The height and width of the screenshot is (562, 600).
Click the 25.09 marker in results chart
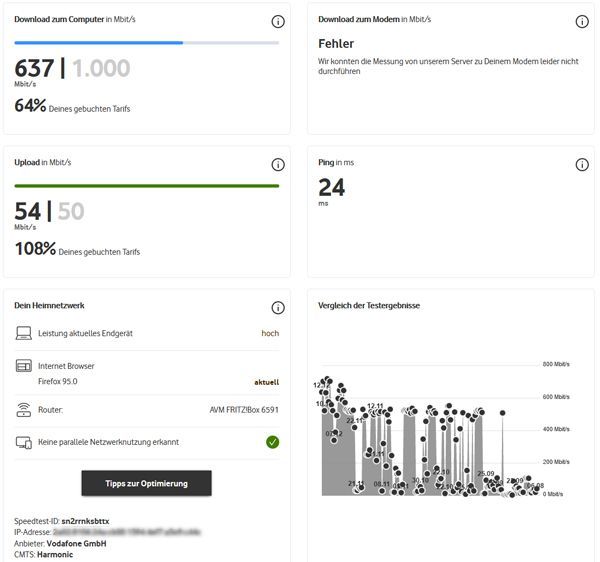click(x=486, y=473)
